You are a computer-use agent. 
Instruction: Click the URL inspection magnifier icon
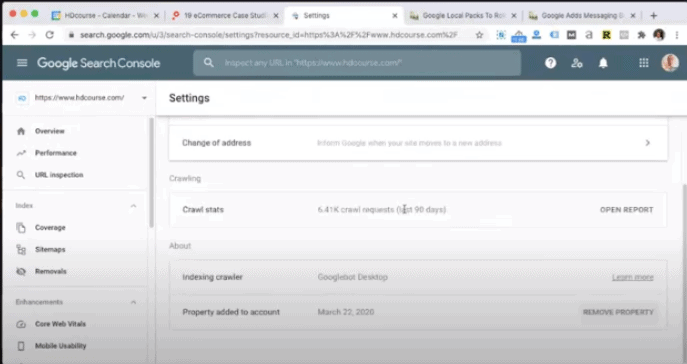click(x=21, y=175)
